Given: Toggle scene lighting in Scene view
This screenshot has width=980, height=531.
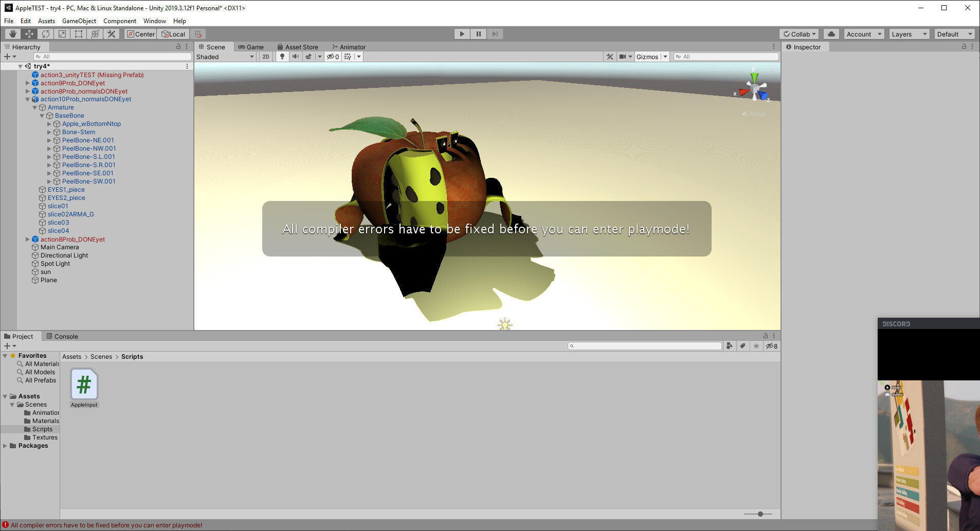Looking at the screenshot, I should pos(282,57).
